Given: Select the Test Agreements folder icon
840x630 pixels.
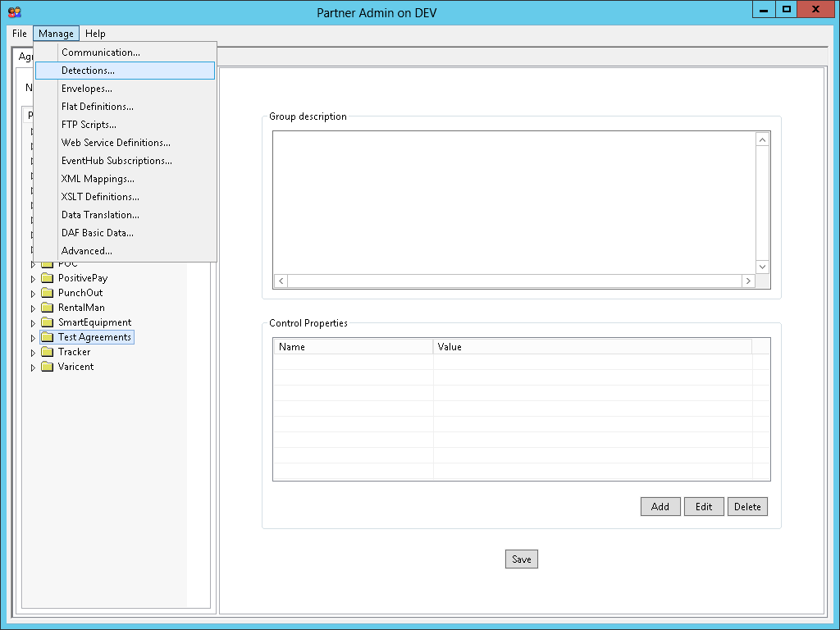Looking at the screenshot, I should (x=47, y=337).
